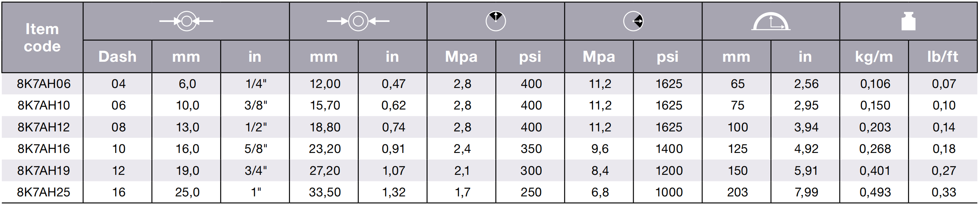Viewport: 980px width, 205px height.
Task: Select the Item code header cell
Action: (x=42, y=37)
